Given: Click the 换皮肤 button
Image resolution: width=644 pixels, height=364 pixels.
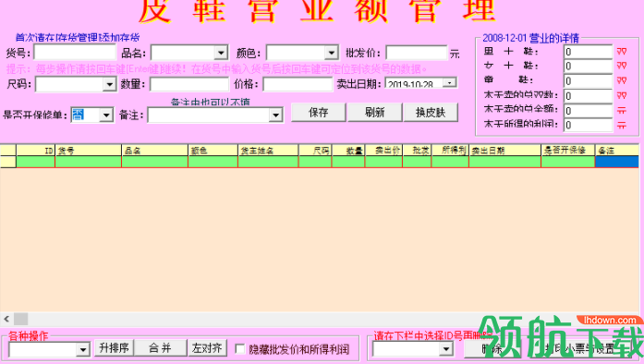Looking at the screenshot, I should point(431,112).
